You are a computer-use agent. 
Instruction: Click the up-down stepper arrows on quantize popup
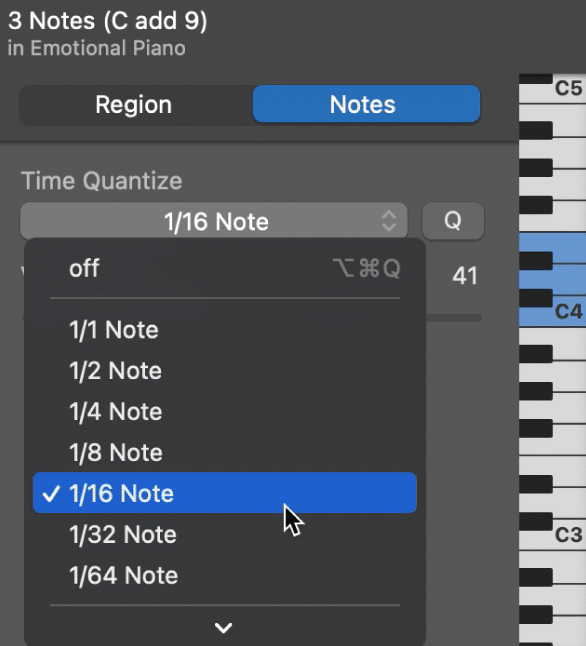tap(389, 221)
